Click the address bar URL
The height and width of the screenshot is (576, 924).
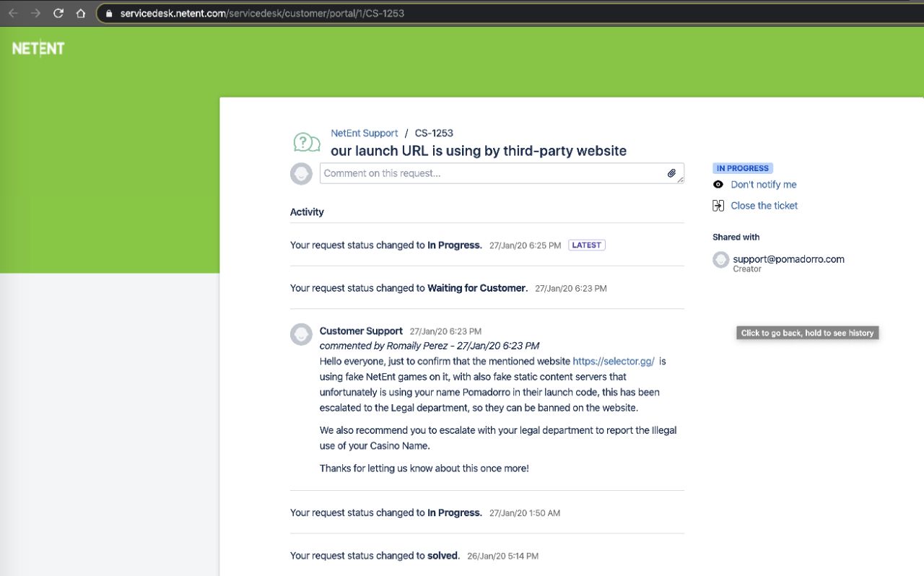coord(262,13)
